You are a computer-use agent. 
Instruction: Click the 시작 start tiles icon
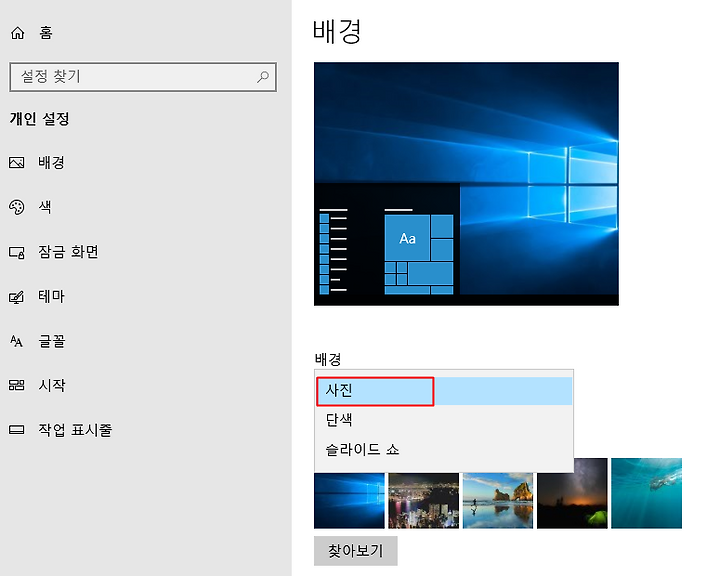coord(17,385)
